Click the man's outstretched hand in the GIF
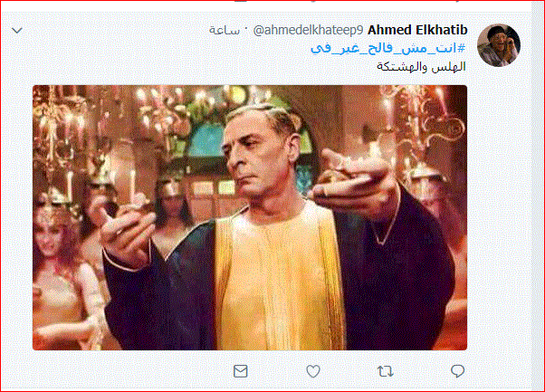This screenshot has width=545, height=392. (355, 183)
